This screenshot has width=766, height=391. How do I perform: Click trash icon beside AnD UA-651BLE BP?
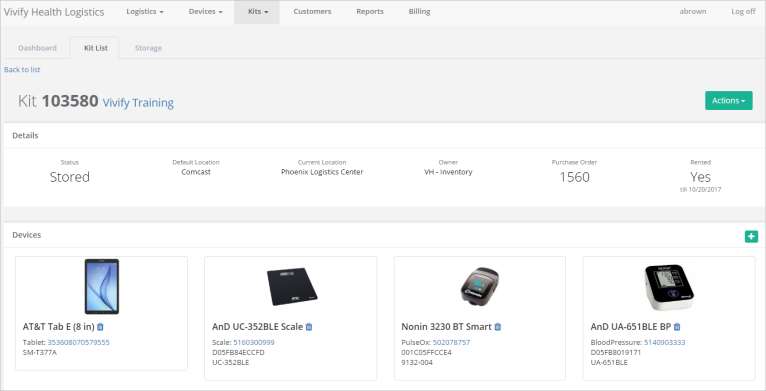677,326
